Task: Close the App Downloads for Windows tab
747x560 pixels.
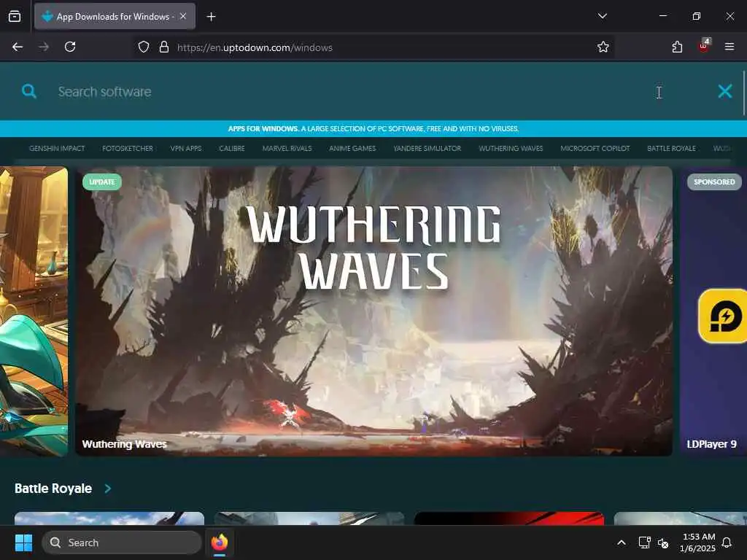Action: (x=183, y=16)
